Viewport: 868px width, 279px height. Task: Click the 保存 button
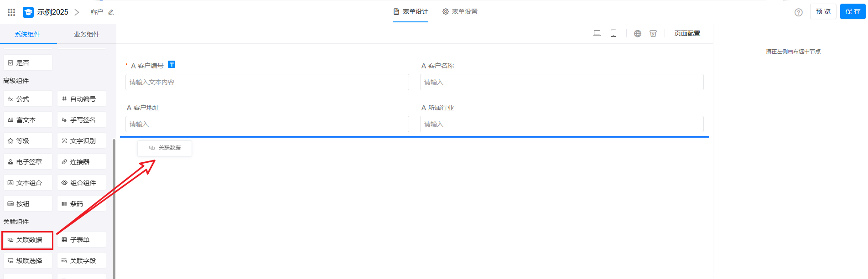[x=852, y=11]
